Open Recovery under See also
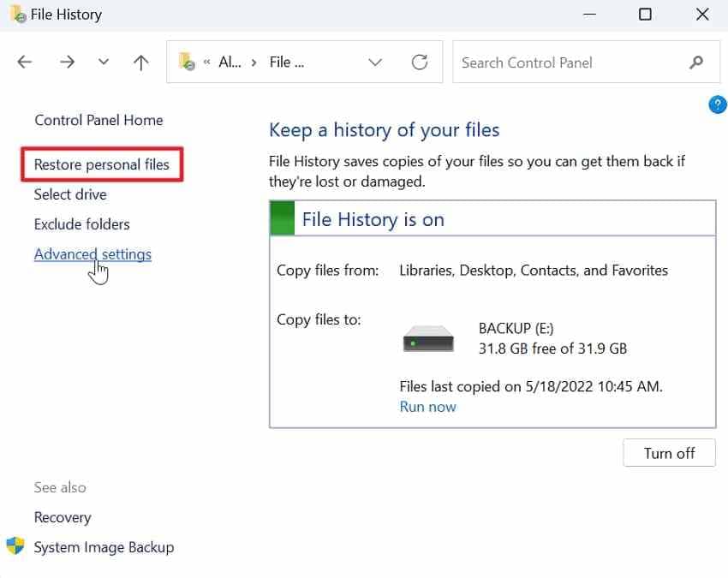The width and height of the screenshot is (728, 578). [x=63, y=517]
